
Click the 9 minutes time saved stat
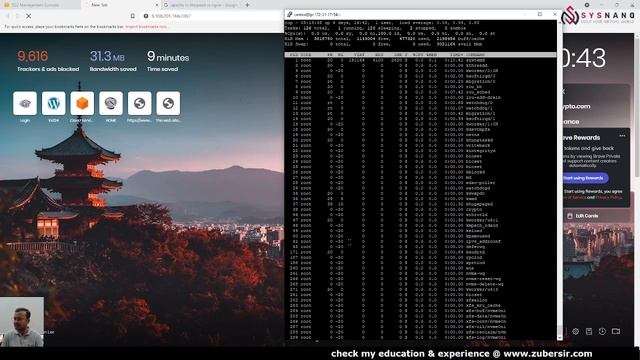click(168, 61)
